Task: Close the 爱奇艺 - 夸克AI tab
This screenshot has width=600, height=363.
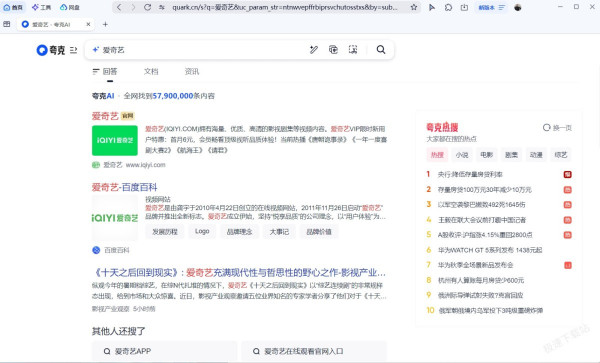Action: (88, 24)
